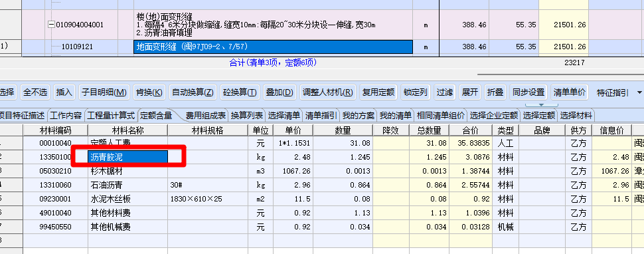The height and width of the screenshot is (254, 644).
Task: Open the 选择材料 tab
Action: [576, 116]
